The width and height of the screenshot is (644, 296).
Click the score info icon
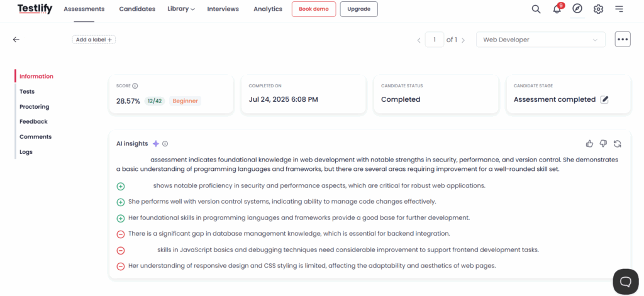(135, 86)
